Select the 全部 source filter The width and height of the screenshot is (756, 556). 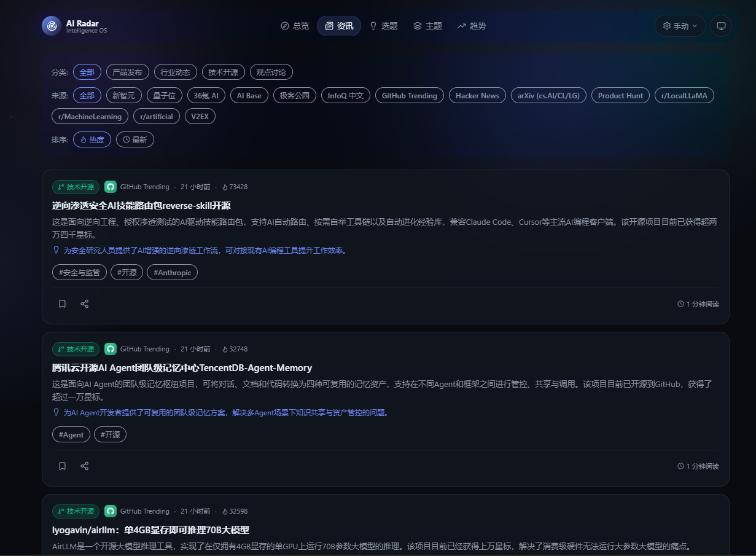tap(87, 95)
